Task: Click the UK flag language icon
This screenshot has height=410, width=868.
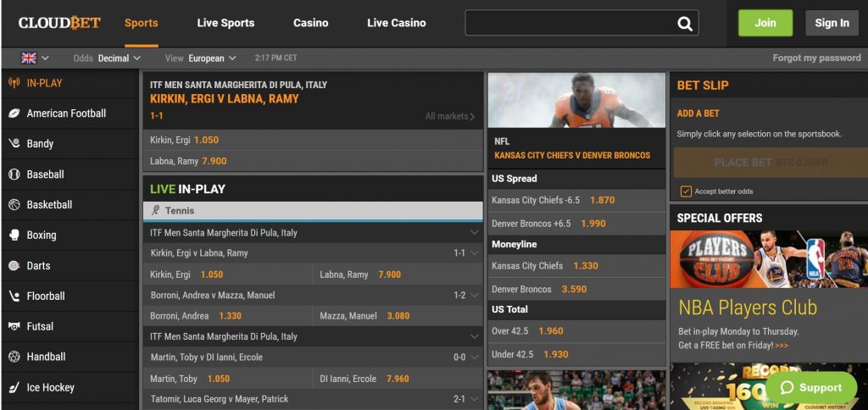Action: (29, 58)
